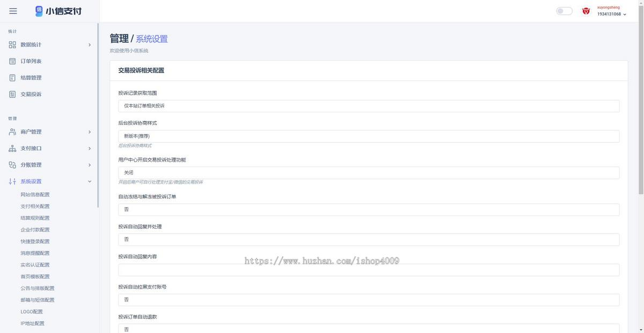
Task: Go to 公告与排版配置 submenu
Action: (x=38, y=288)
